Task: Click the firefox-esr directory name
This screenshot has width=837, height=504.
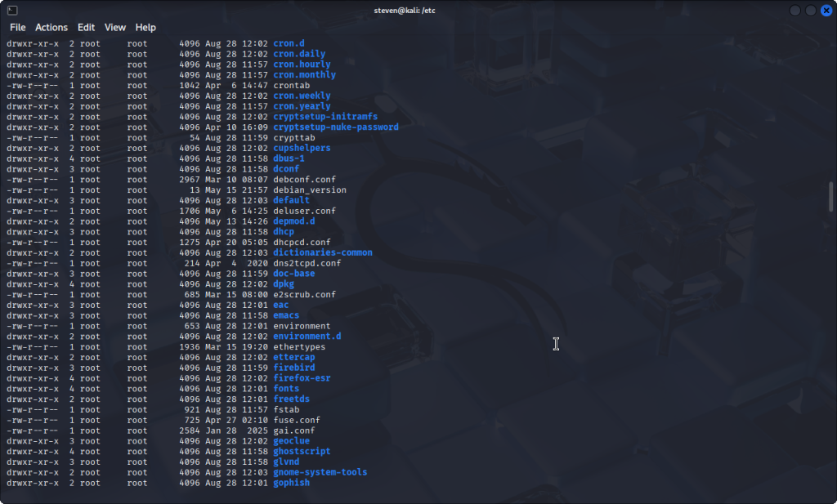Action: [x=301, y=378]
